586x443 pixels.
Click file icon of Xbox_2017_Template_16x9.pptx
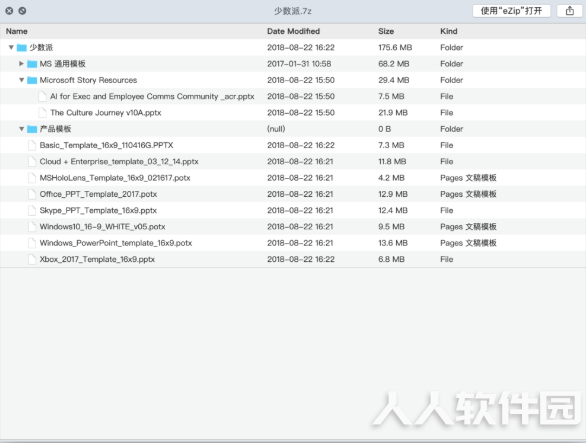click(32, 259)
